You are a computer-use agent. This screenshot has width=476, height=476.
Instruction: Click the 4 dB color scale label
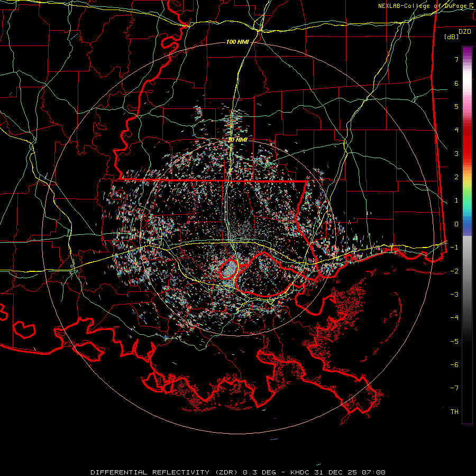(x=456, y=130)
